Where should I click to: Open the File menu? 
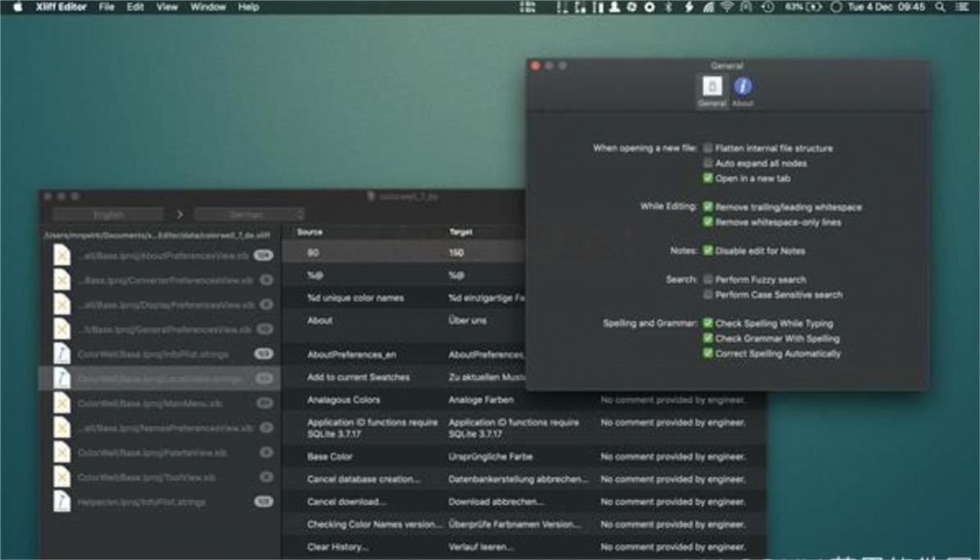tap(106, 7)
